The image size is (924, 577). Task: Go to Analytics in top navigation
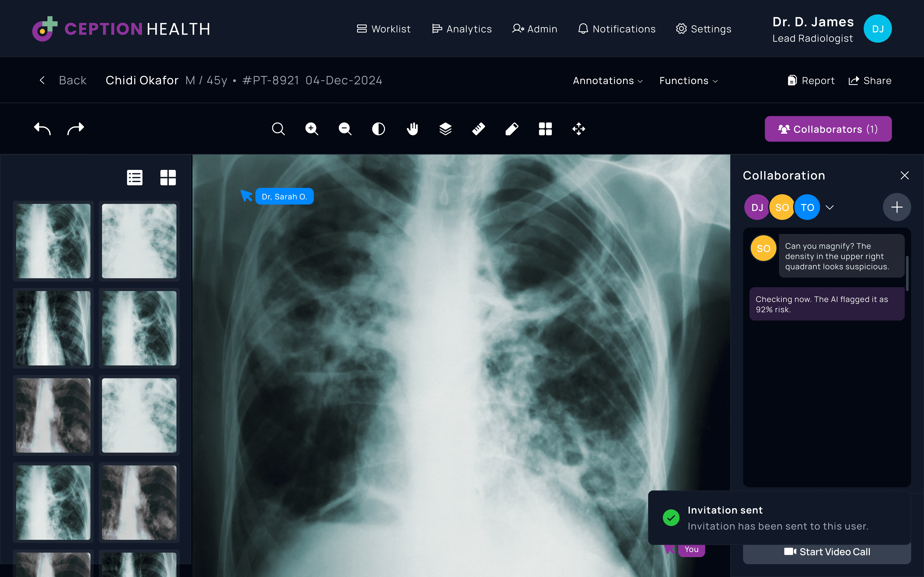coord(462,29)
